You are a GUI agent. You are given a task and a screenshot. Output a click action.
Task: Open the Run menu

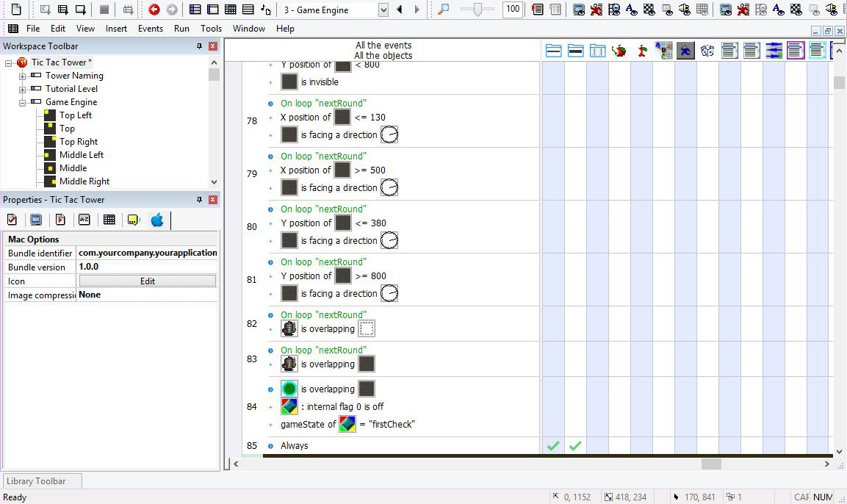[181, 29]
